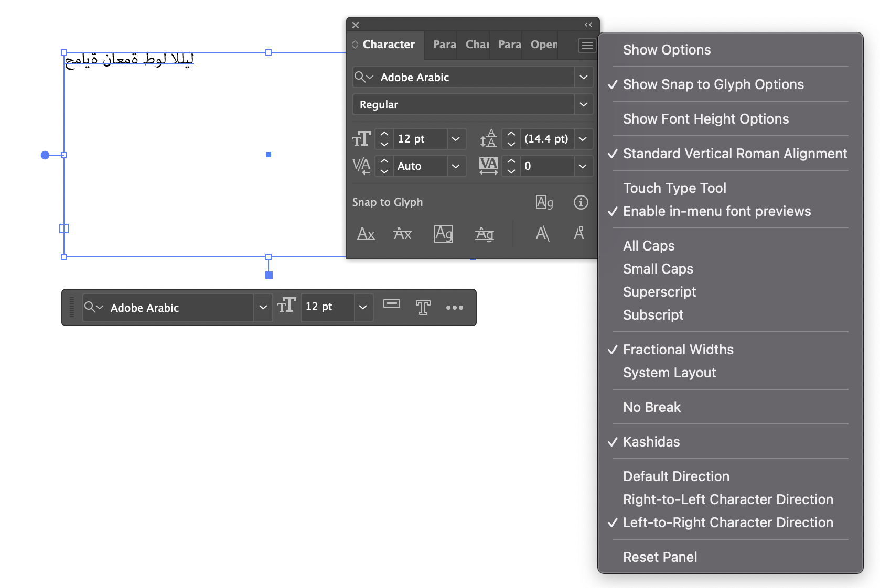
Task: Click Reset Panel at menu bottom
Action: pyautogui.click(x=660, y=557)
